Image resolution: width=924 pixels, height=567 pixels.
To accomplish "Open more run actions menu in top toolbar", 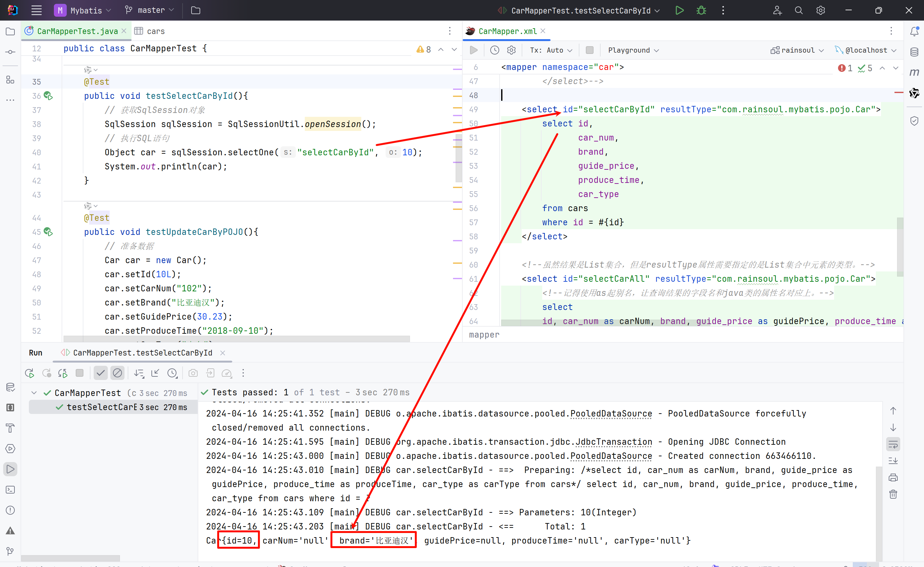I will tap(723, 10).
